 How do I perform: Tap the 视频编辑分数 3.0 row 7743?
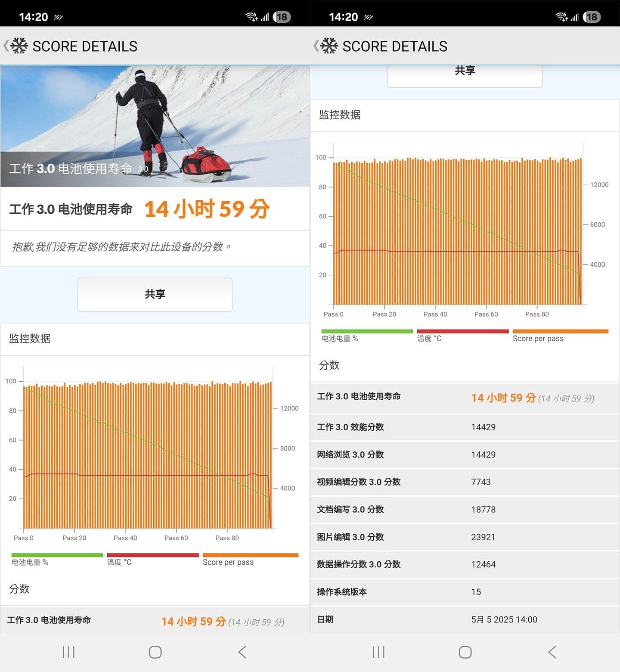pyautogui.click(x=465, y=482)
